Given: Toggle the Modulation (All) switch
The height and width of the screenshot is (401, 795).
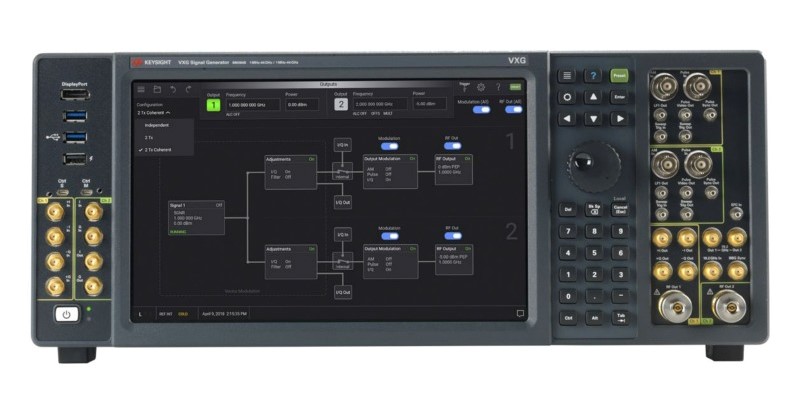Looking at the screenshot, I should (482, 110).
